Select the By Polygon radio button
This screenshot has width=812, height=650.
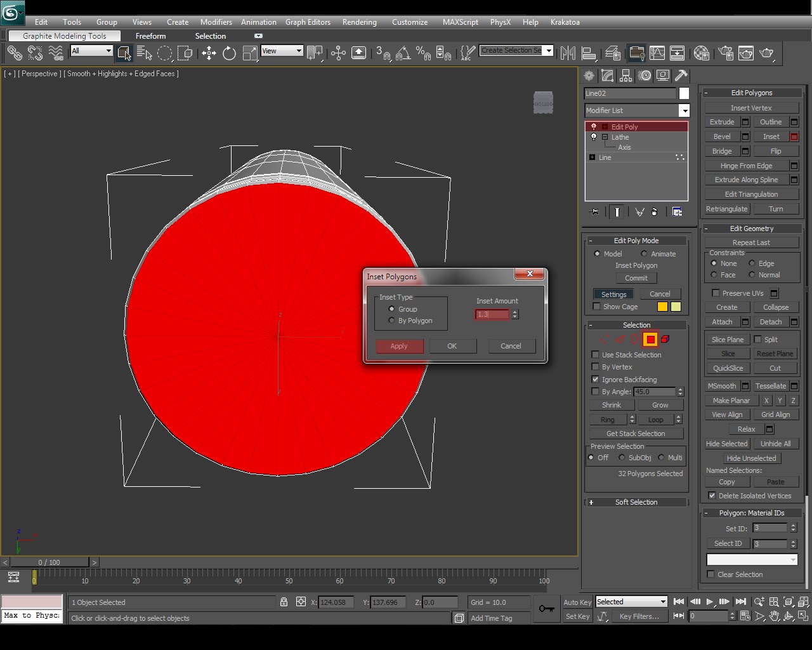391,321
